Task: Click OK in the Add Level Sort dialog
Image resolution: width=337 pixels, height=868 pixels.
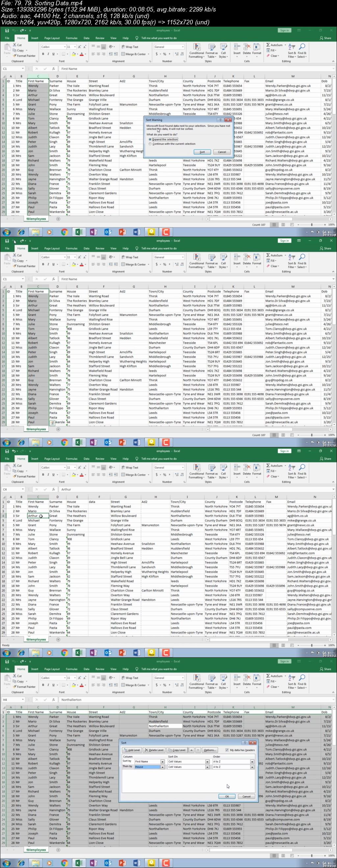Action: pyautogui.click(x=227, y=797)
